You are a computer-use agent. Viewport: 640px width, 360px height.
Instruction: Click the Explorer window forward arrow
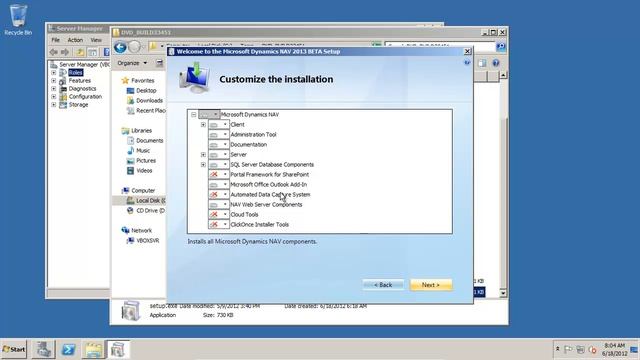click(134, 47)
